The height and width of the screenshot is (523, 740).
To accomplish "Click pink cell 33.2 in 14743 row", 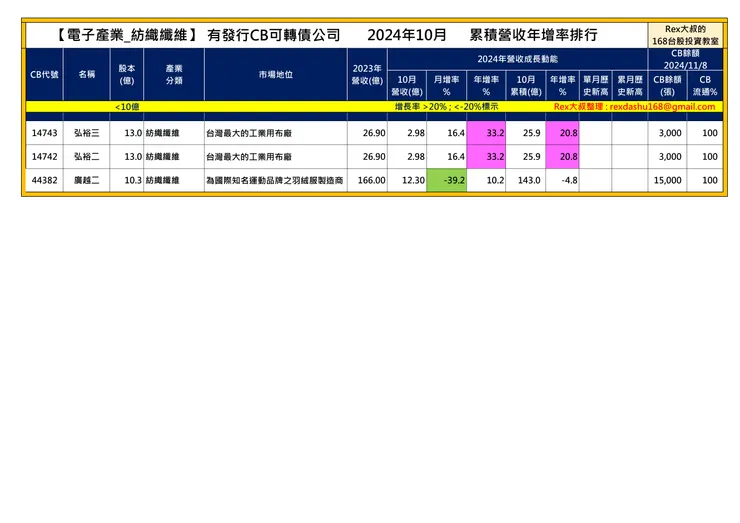I will coord(486,133).
